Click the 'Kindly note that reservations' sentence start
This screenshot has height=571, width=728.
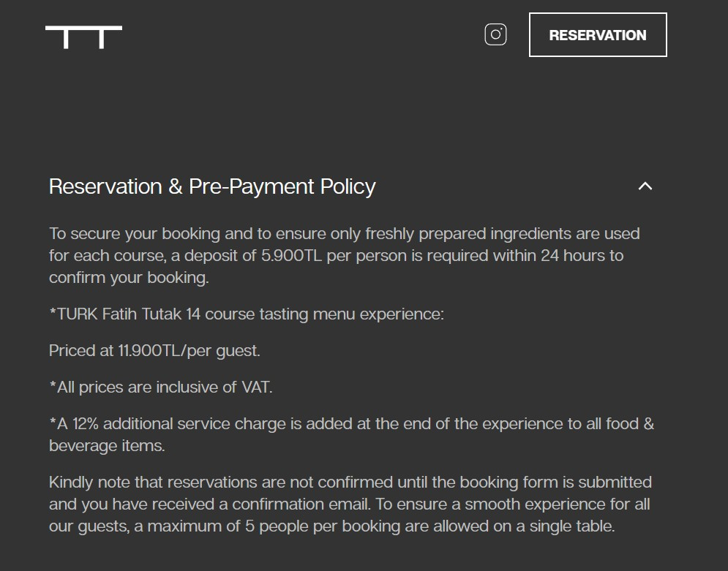pos(153,483)
